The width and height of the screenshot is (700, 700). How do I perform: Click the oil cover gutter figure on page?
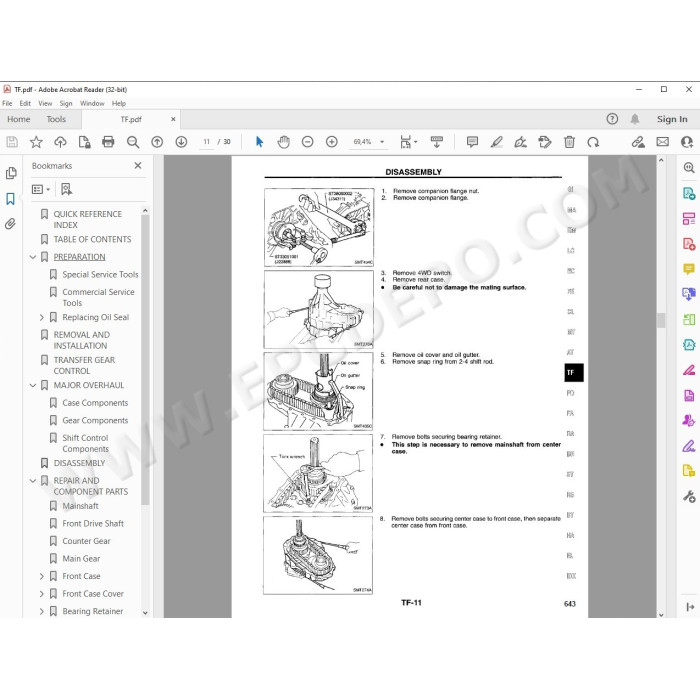tap(318, 392)
